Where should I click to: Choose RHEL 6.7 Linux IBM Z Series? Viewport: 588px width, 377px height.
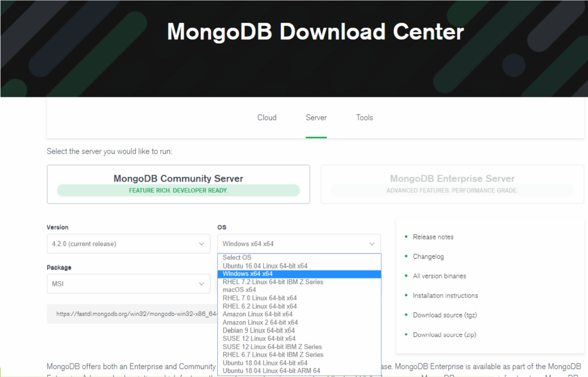pyautogui.click(x=299, y=355)
